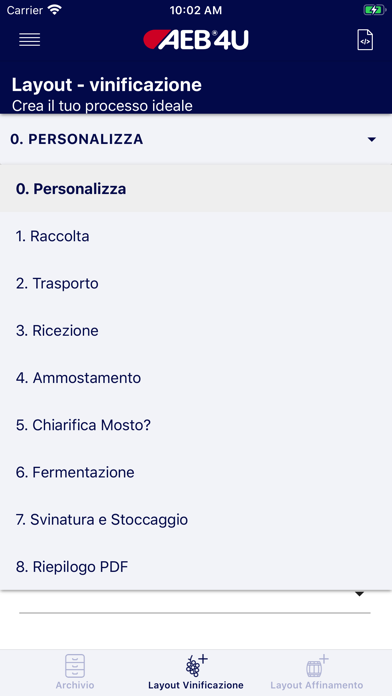Expand the dropdown arrow below the list
Image resolution: width=392 pixels, height=696 pixels.
[x=360, y=594]
